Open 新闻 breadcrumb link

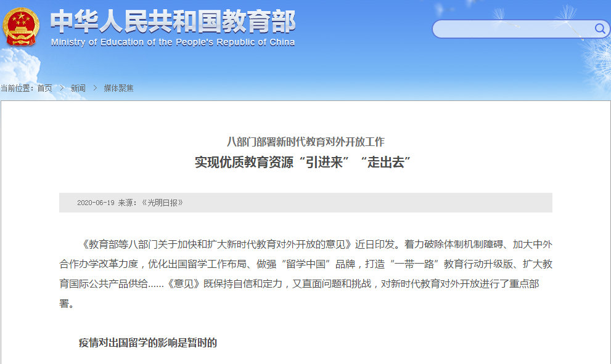(x=78, y=88)
